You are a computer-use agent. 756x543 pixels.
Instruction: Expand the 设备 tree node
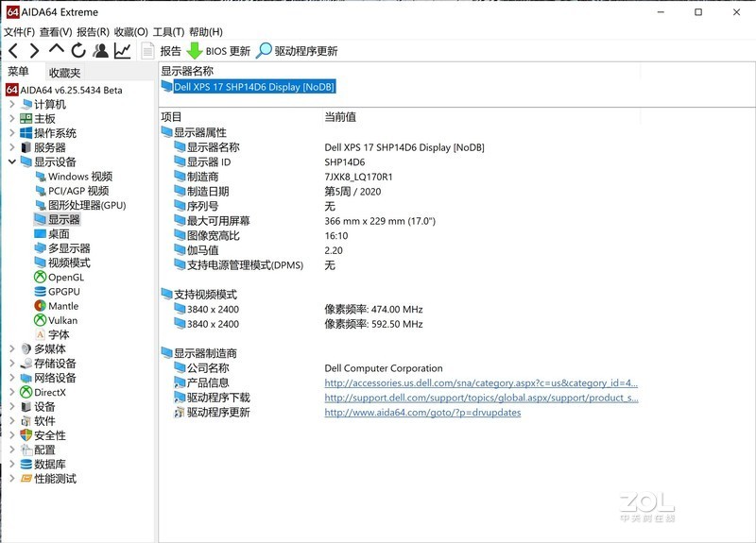[12, 407]
